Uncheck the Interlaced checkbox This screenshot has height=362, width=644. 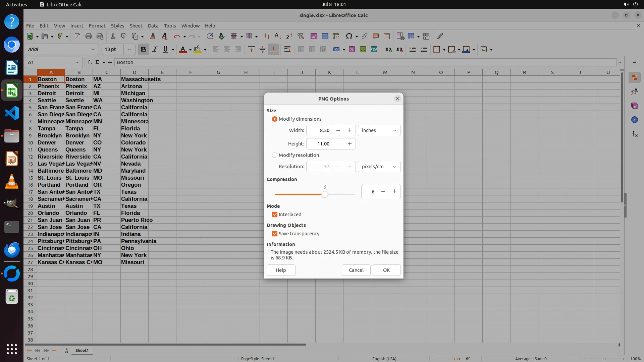(x=275, y=215)
